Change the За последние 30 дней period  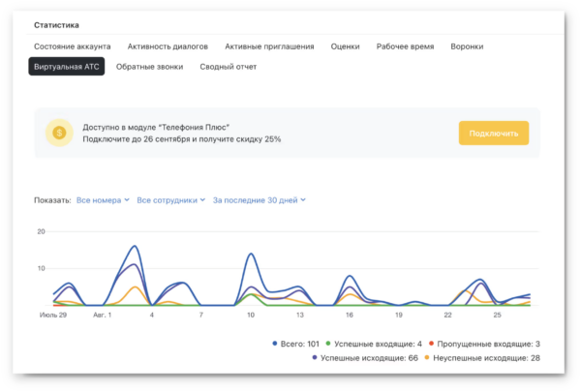click(259, 200)
